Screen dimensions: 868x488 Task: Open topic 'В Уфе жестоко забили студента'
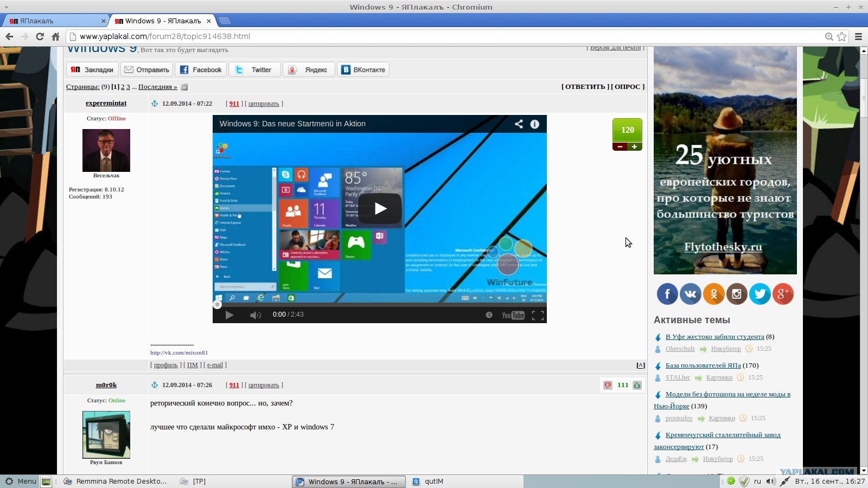tap(714, 337)
